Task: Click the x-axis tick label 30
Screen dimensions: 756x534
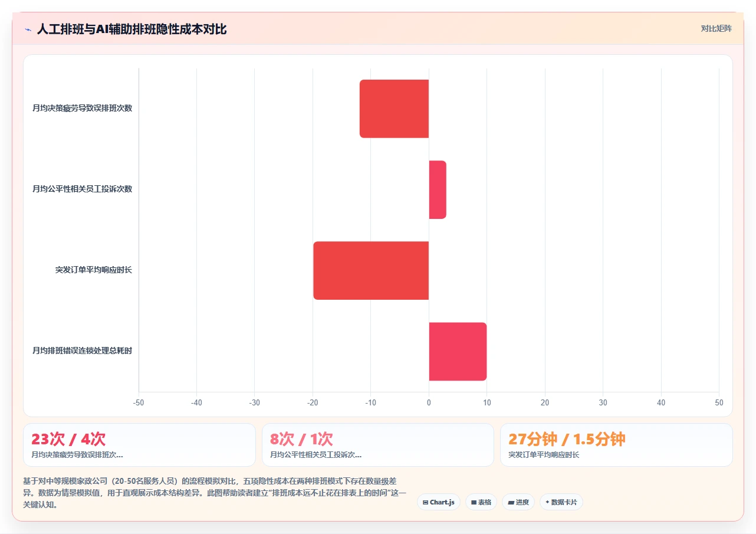Action: (x=603, y=402)
